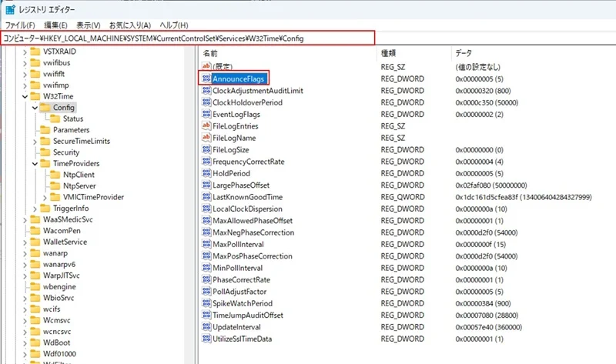The image size is (616, 364).
Task: Click the PhaseCorrectRate value icon
Action: 206,279
